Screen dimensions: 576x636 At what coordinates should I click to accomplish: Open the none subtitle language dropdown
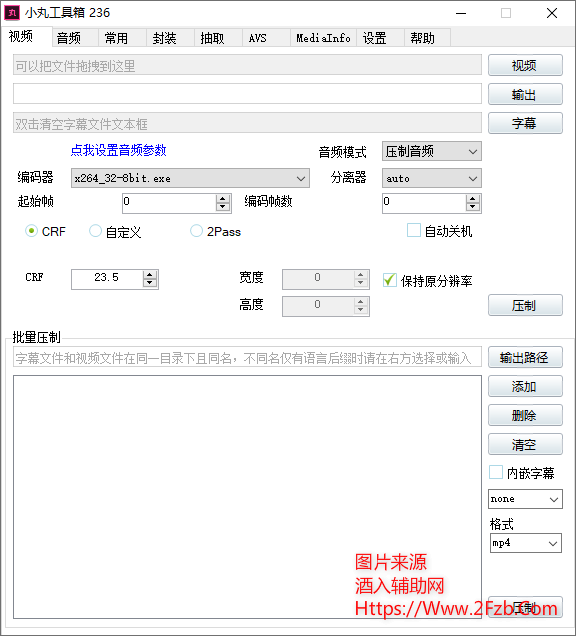click(525, 499)
